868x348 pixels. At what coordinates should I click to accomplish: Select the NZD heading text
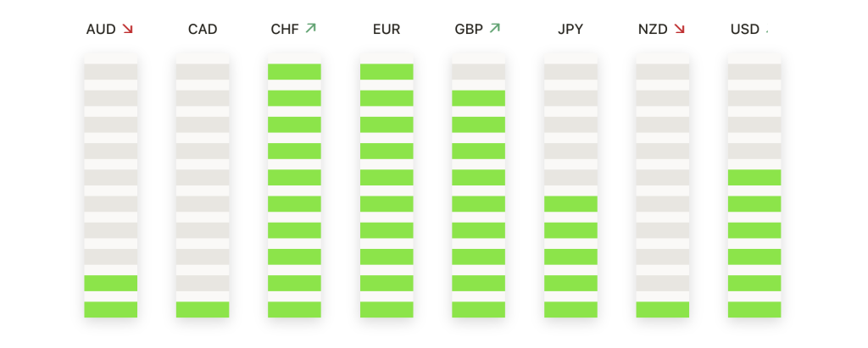click(654, 30)
